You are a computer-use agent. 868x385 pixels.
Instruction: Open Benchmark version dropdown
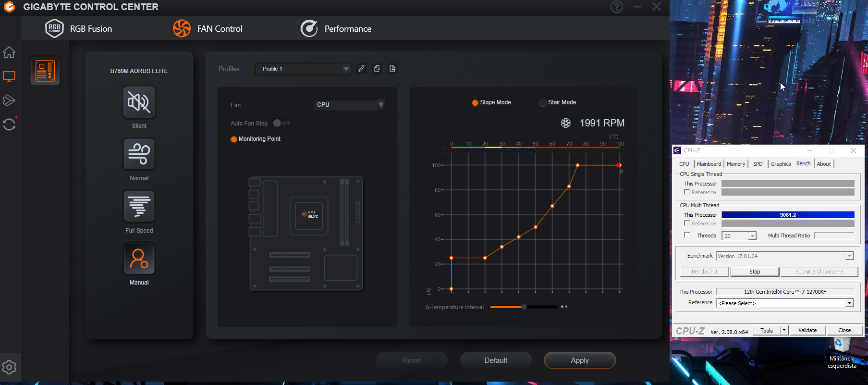[x=849, y=256]
